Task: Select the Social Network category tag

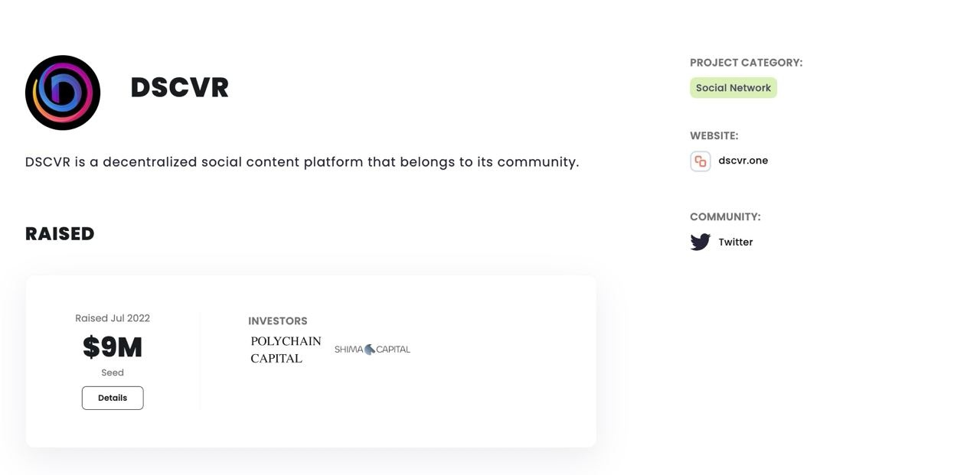Action: point(733,88)
